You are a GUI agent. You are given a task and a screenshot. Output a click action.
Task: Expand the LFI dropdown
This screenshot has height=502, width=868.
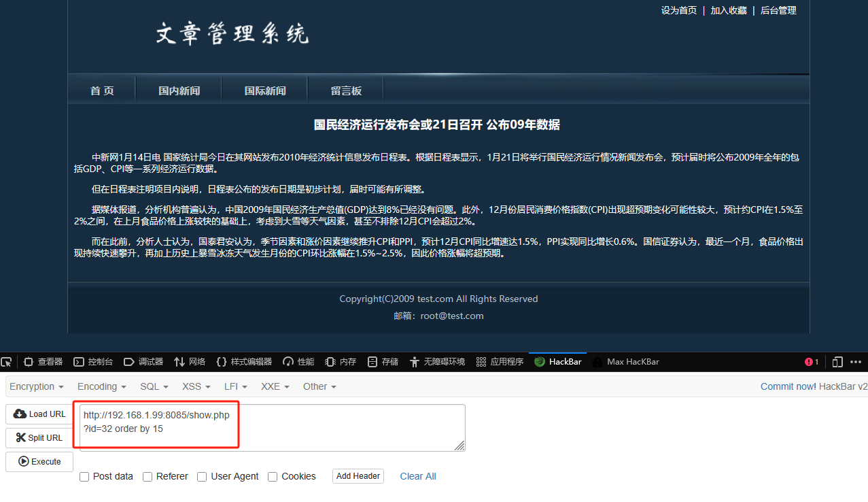click(x=237, y=386)
